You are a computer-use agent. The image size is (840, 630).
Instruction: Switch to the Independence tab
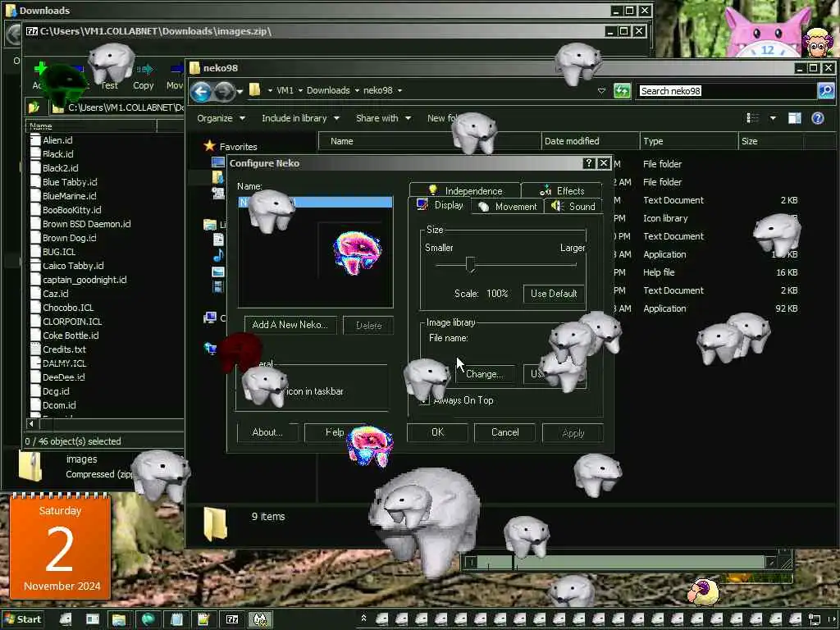click(465, 190)
